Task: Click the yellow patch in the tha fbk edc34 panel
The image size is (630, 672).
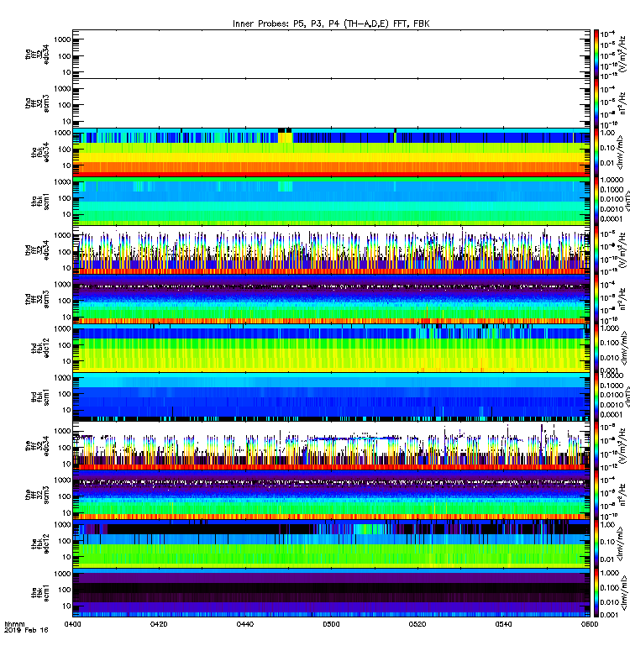Action: [286, 138]
